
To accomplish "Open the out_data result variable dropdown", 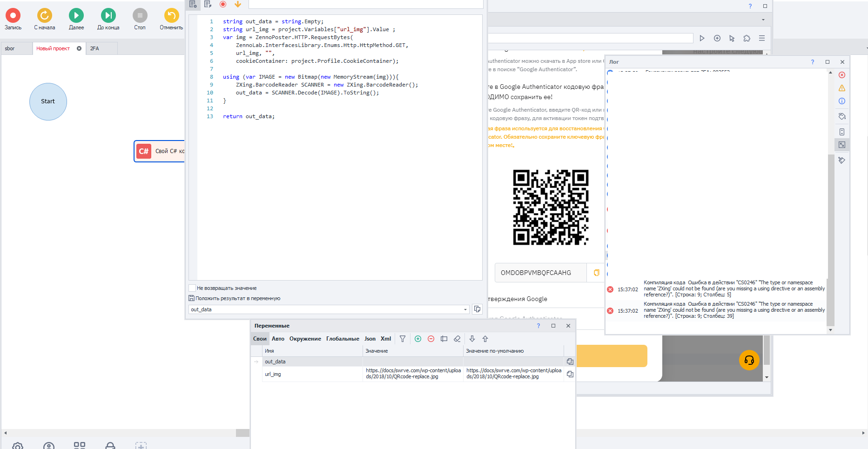I will tap(465, 309).
